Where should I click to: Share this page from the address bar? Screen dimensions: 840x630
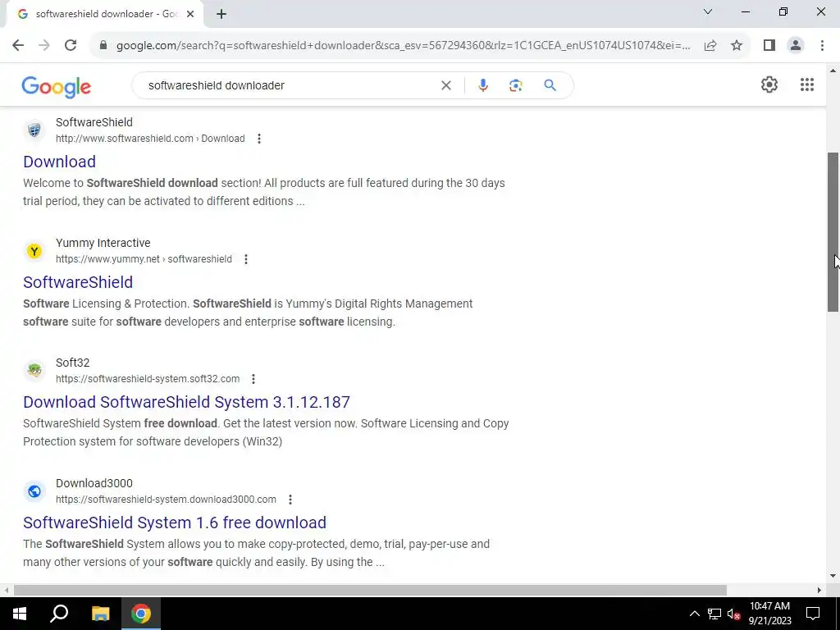click(710, 46)
